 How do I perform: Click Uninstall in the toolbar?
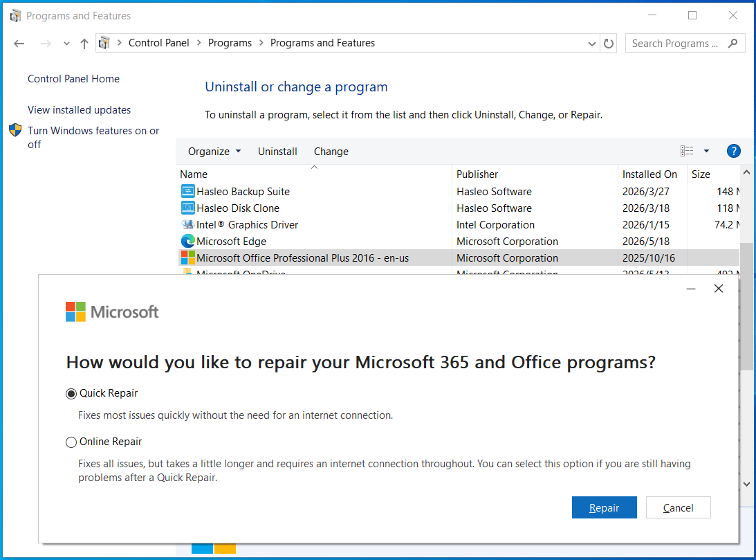277,152
